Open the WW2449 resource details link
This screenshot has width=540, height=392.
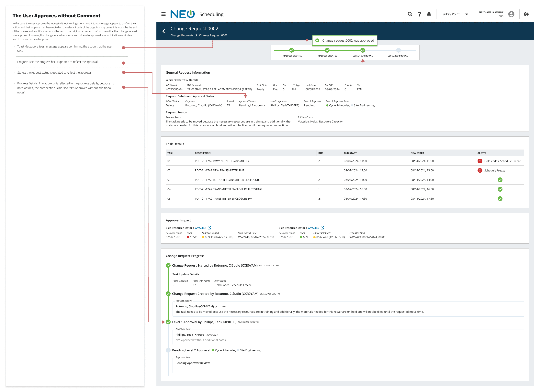point(313,228)
